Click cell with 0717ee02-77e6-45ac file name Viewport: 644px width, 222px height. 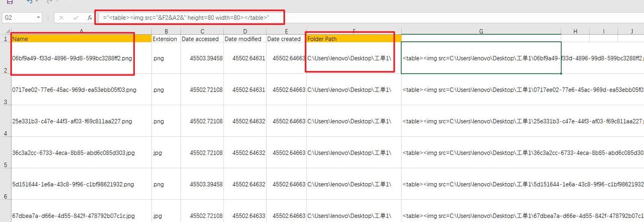[81, 90]
